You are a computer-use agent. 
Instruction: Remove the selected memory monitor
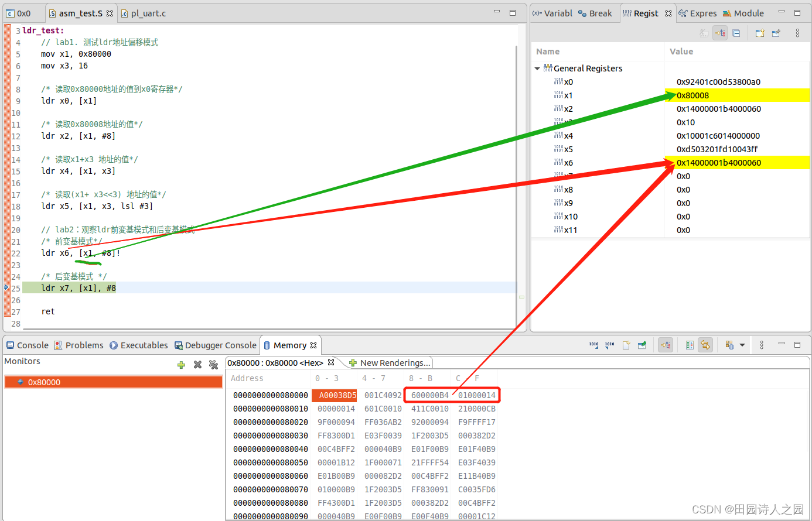[x=197, y=365]
